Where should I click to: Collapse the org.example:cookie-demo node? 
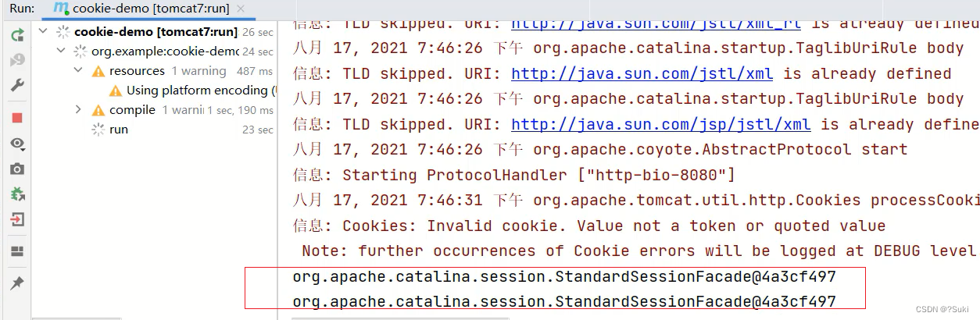pyautogui.click(x=62, y=52)
